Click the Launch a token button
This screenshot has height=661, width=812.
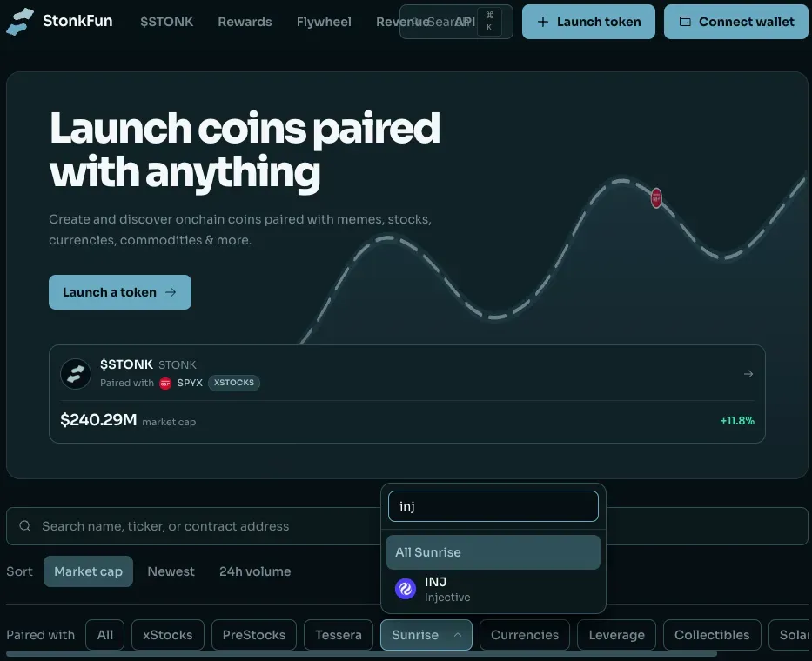[119, 292]
